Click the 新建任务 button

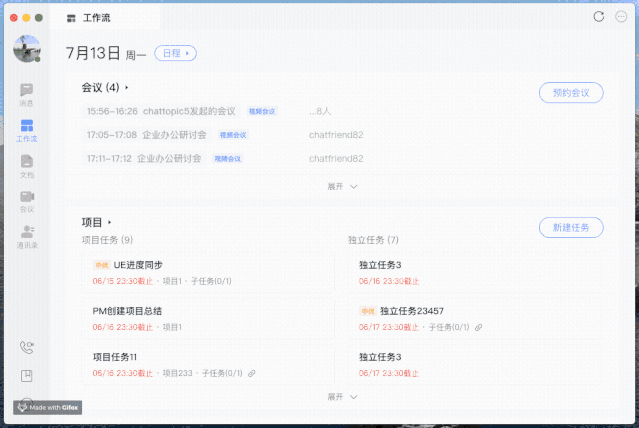pos(571,227)
